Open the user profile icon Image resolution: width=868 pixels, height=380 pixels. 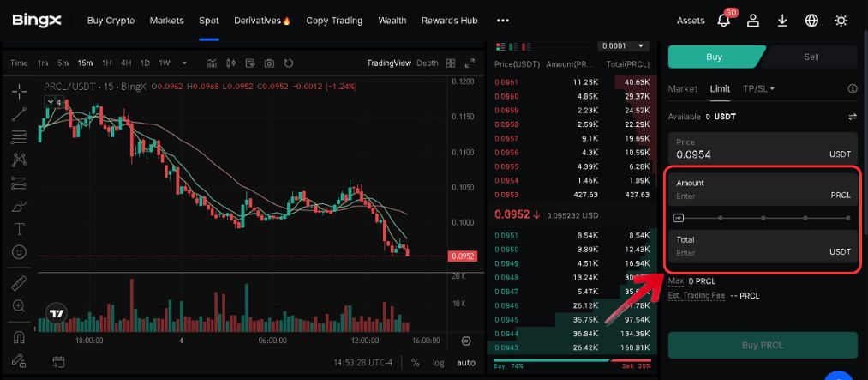(753, 21)
